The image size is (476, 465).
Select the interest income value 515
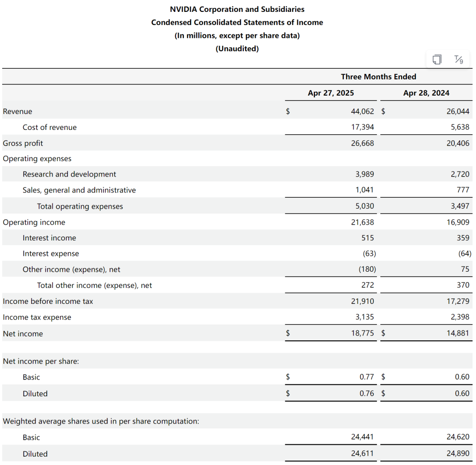(368, 238)
